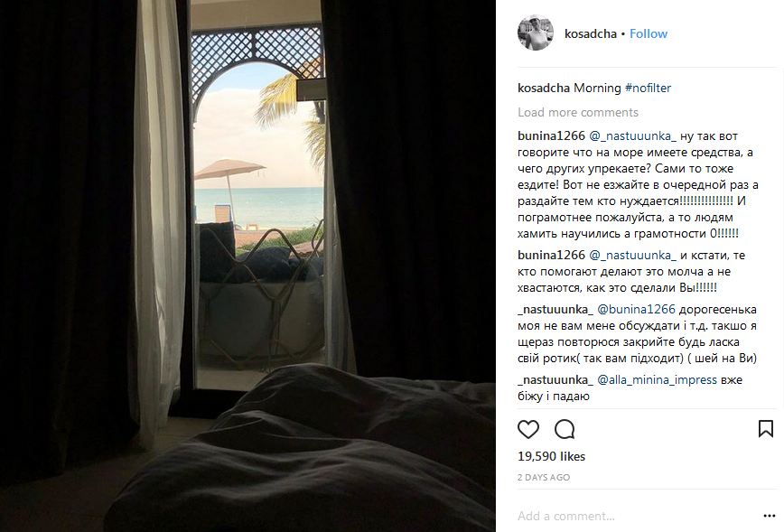Viewport: 784px width, 532px height.
Task: View the 19,590 likes list
Action: [551, 456]
